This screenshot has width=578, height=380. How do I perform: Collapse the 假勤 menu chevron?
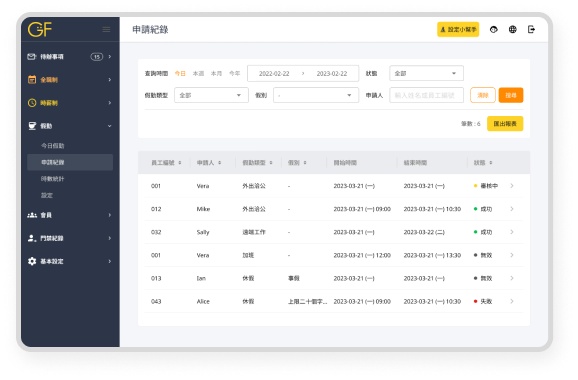[110, 126]
